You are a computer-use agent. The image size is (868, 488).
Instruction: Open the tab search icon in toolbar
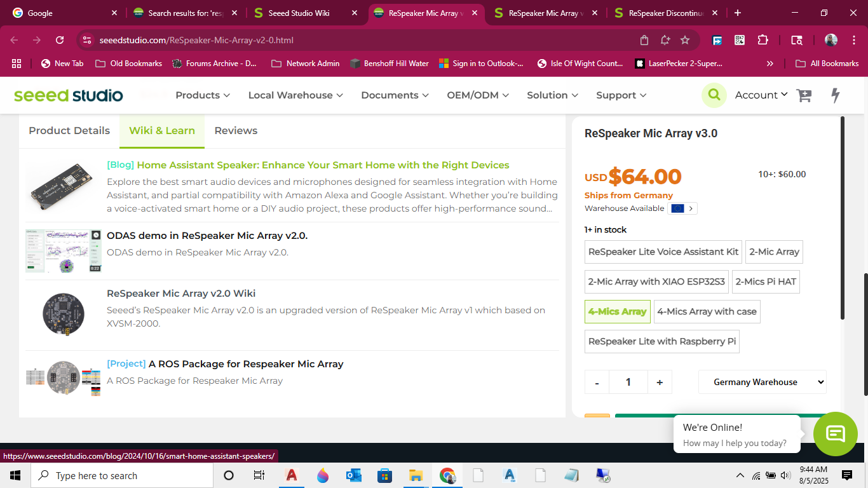point(796,40)
